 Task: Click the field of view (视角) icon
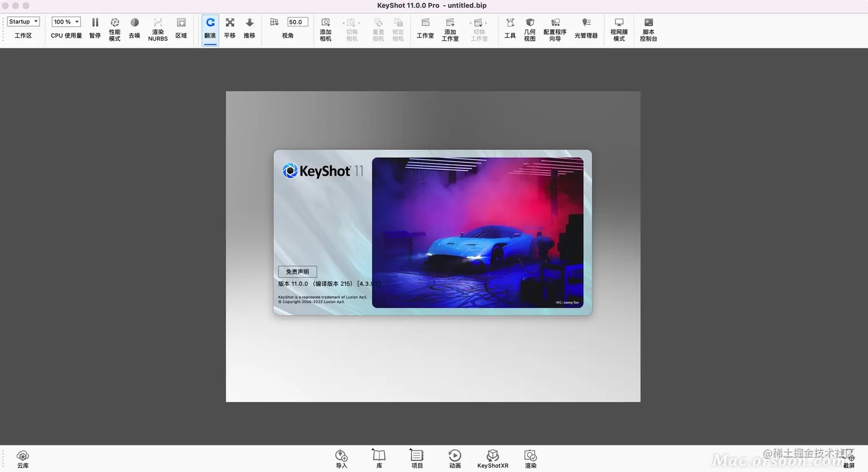coord(274,22)
